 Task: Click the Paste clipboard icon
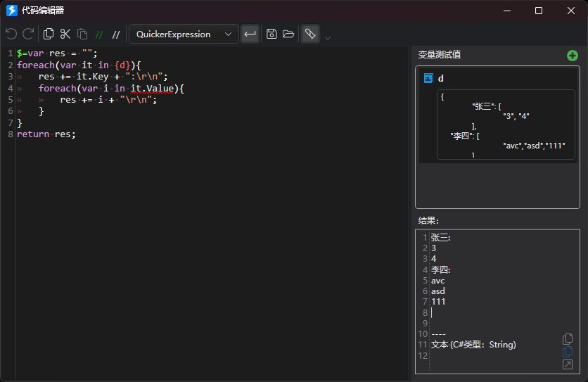tap(82, 34)
